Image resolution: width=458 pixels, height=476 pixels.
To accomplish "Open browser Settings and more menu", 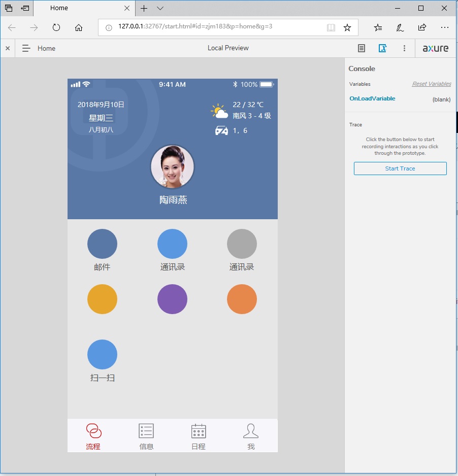I will pos(445,27).
